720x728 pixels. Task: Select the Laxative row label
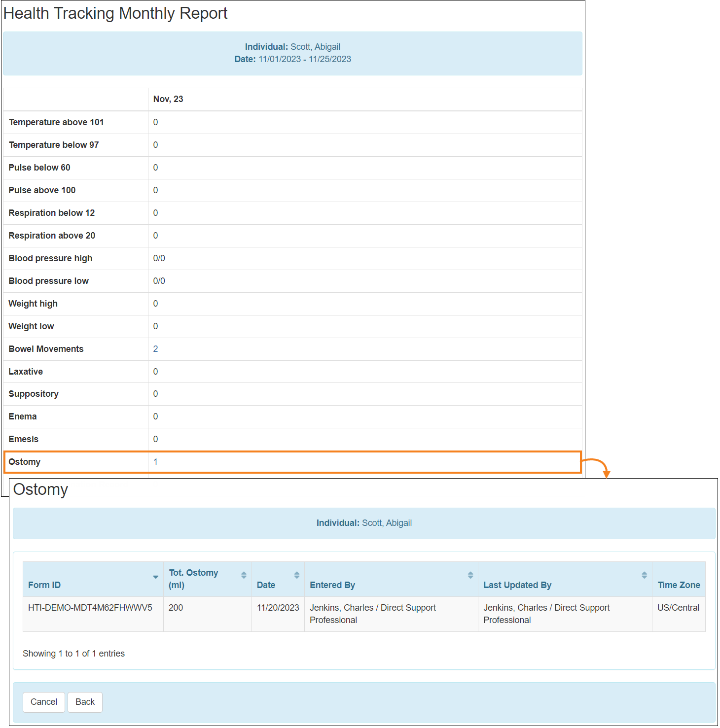pyautogui.click(x=26, y=372)
